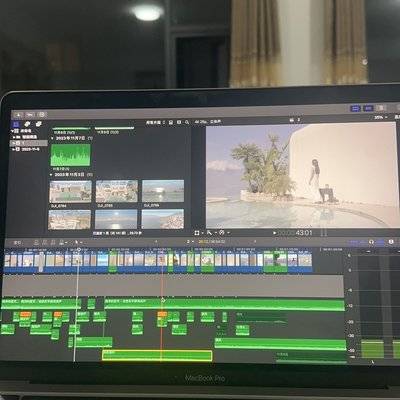The height and width of the screenshot is (400, 400).
Task: Open the Titles and Generators sidebar
Action: pyautogui.click(x=38, y=124)
